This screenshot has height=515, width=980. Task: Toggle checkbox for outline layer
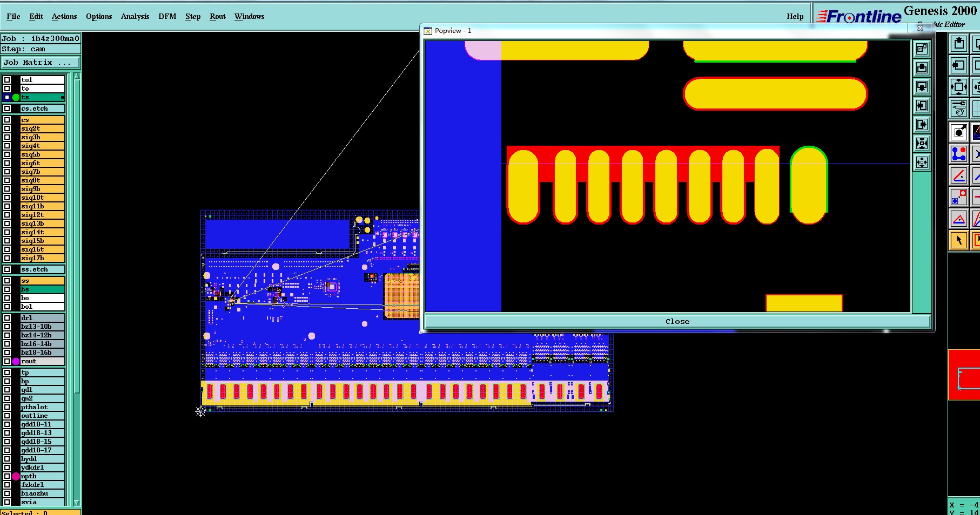[7, 416]
